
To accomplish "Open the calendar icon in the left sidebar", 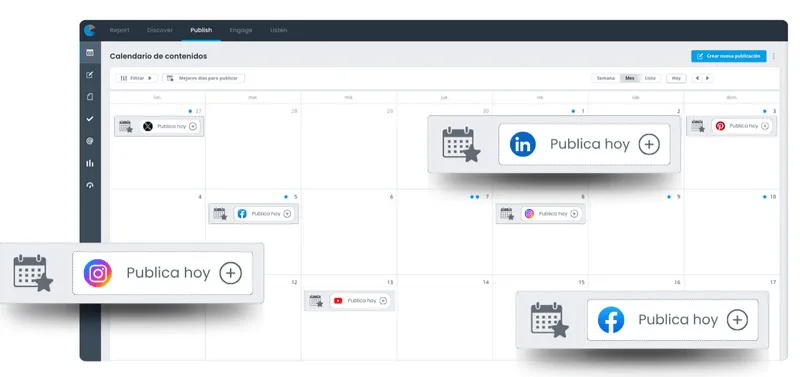I will coord(90,53).
